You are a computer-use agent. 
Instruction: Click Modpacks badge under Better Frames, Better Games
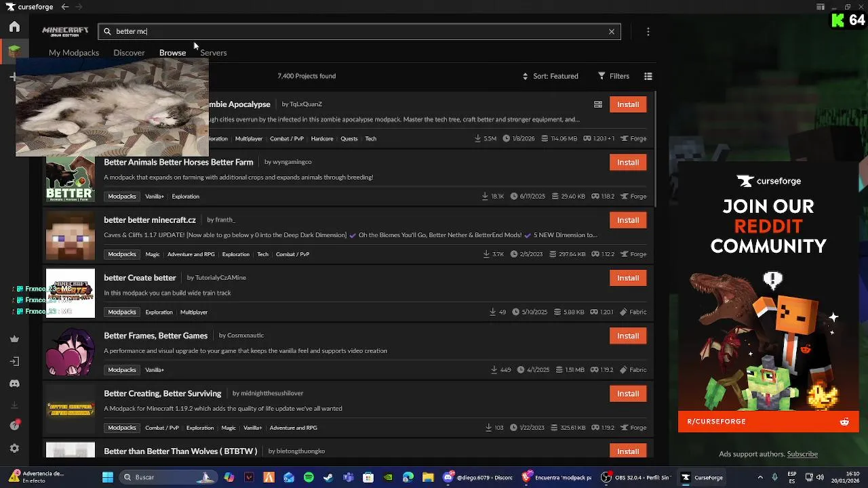122,370
